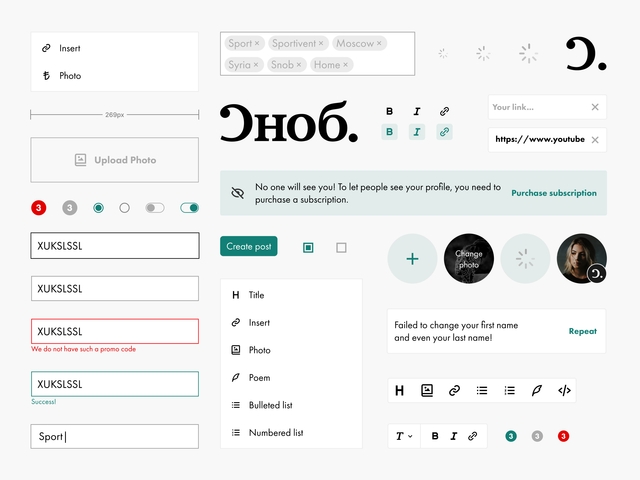Viewport: 640px width, 480px height.
Task: Uncheck the teal checked checkbox
Action: (x=308, y=247)
